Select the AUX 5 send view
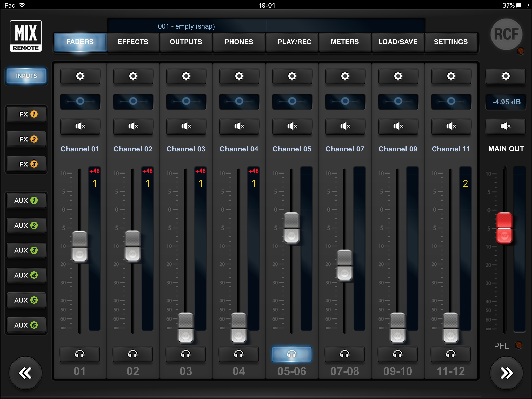 (x=26, y=300)
